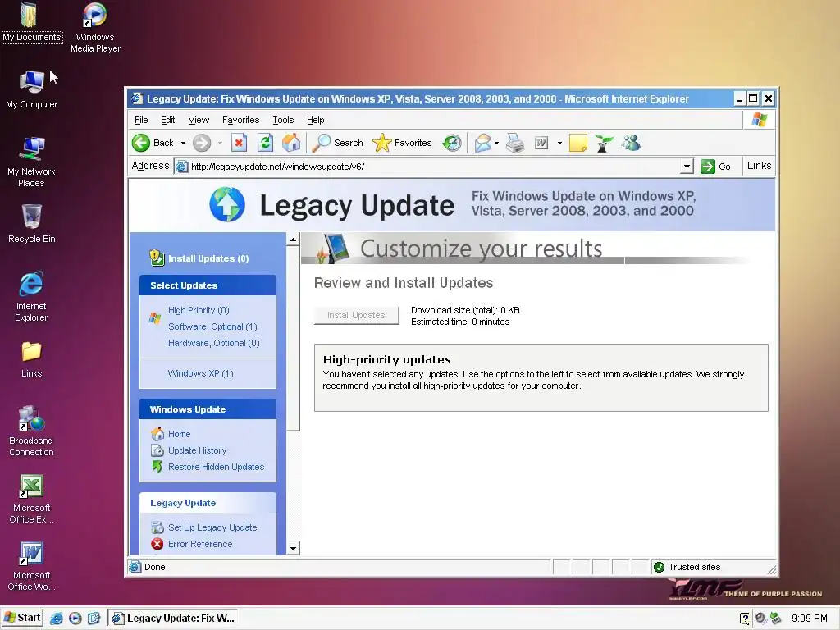Select the Recycle Bin icon
Screen dimensions: 840x630
point(32,224)
